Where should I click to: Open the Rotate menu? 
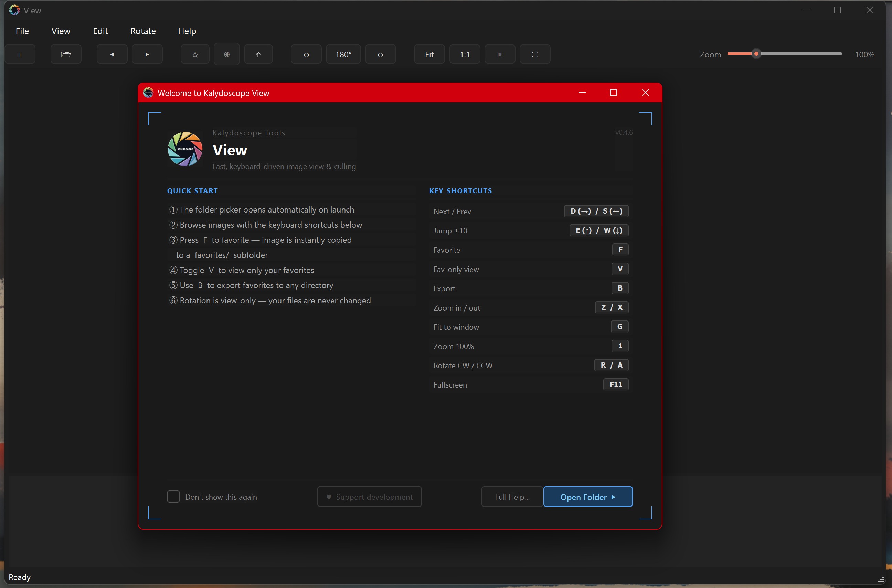[x=142, y=31]
